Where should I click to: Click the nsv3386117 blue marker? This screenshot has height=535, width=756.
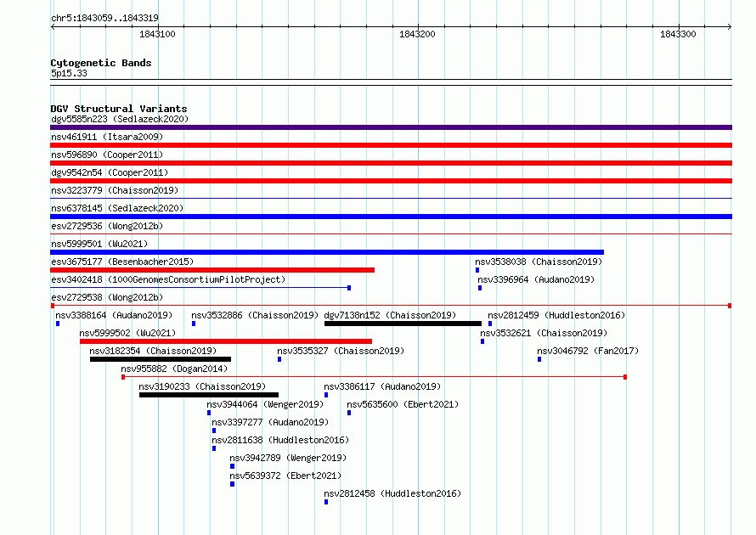point(326,395)
